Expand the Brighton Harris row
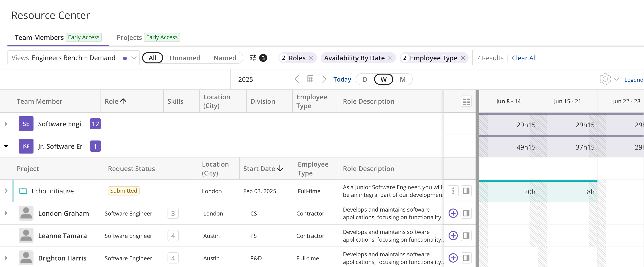The image size is (644, 267). tap(6, 258)
